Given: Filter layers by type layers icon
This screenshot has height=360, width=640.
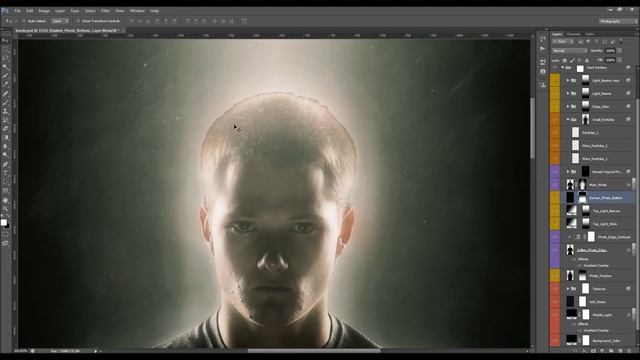Looking at the screenshot, I should click(x=596, y=42).
